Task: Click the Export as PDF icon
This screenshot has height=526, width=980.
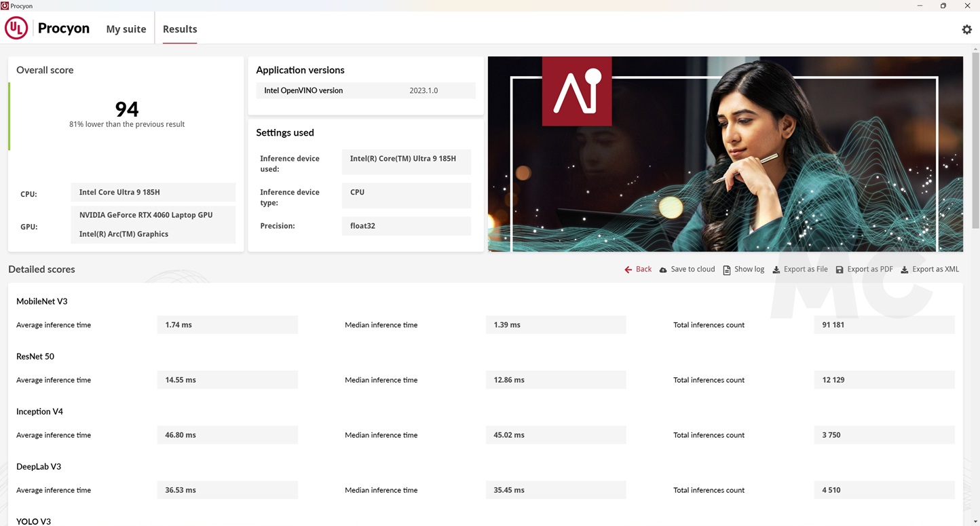Action: pos(840,269)
